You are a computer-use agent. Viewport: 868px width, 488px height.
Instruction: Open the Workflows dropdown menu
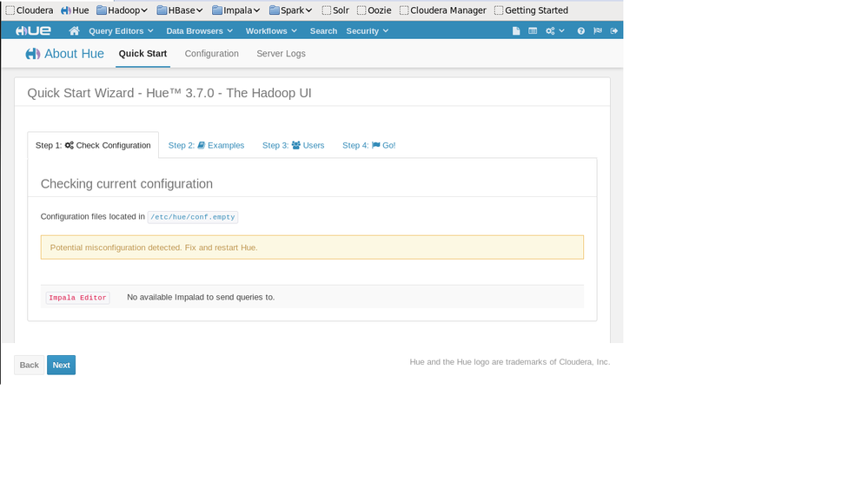point(271,31)
